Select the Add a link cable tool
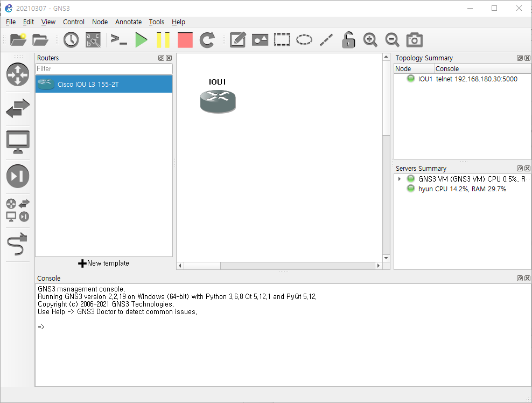The width and height of the screenshot is (532, 403). tap(17, 244)
